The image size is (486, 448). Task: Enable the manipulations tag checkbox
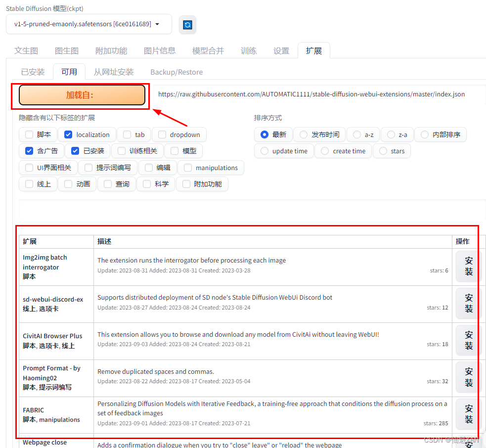187,167
